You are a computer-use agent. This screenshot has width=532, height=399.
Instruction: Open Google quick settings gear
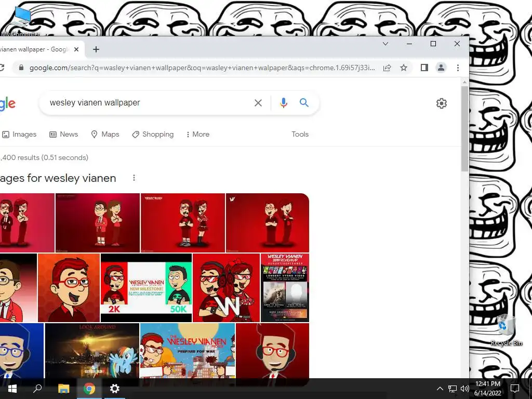(442, 103)
